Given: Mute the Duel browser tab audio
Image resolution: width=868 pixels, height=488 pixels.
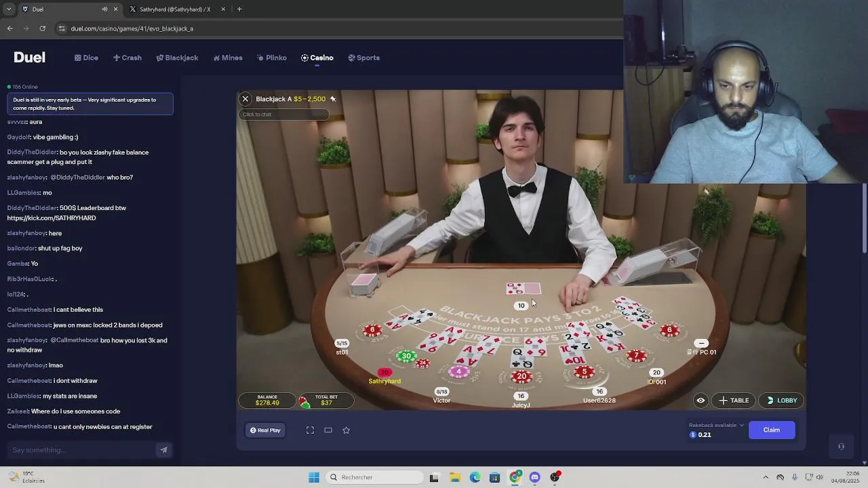Looking at the screenshot, I should (104, 9).
